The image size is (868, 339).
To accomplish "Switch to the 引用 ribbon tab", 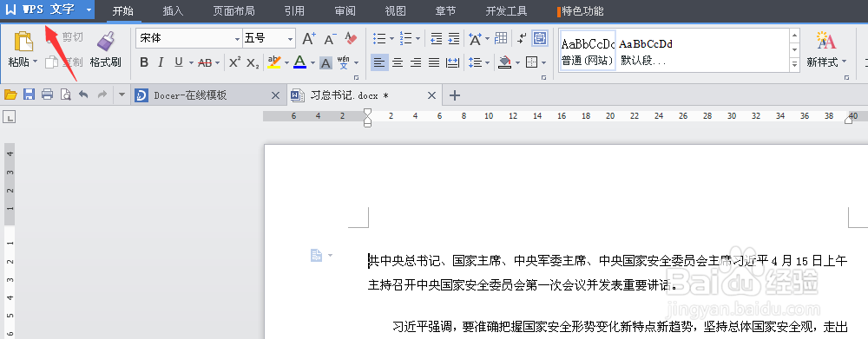I will [294, 11].
